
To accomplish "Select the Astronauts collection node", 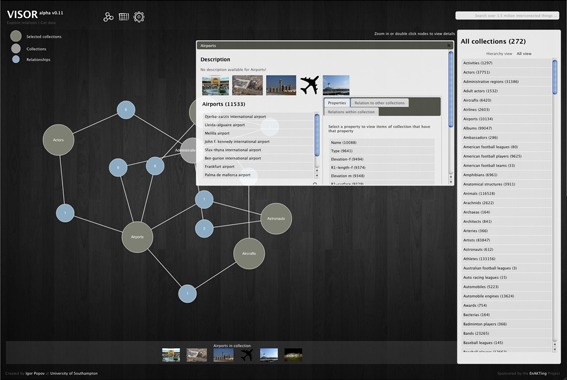I will click(276, 218).
